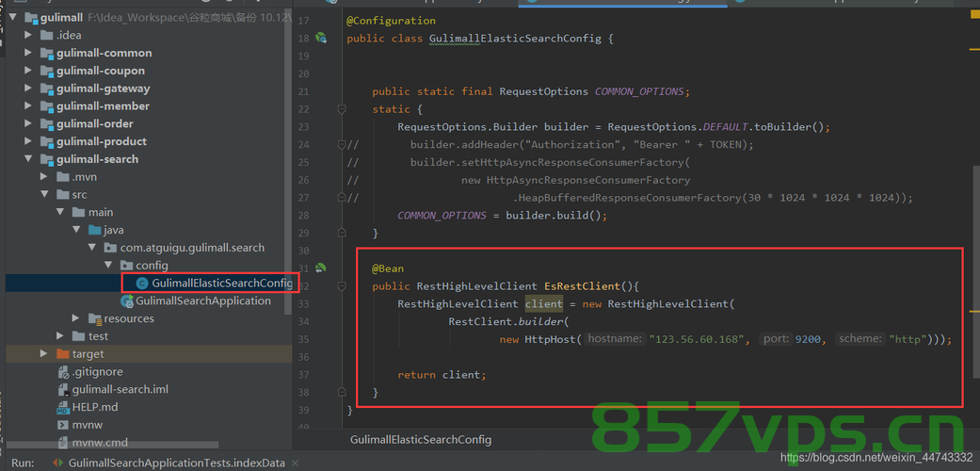Screen dimensions: 980x471
Task: Expand the target folder arrow
Action: [x=44, y=354]
